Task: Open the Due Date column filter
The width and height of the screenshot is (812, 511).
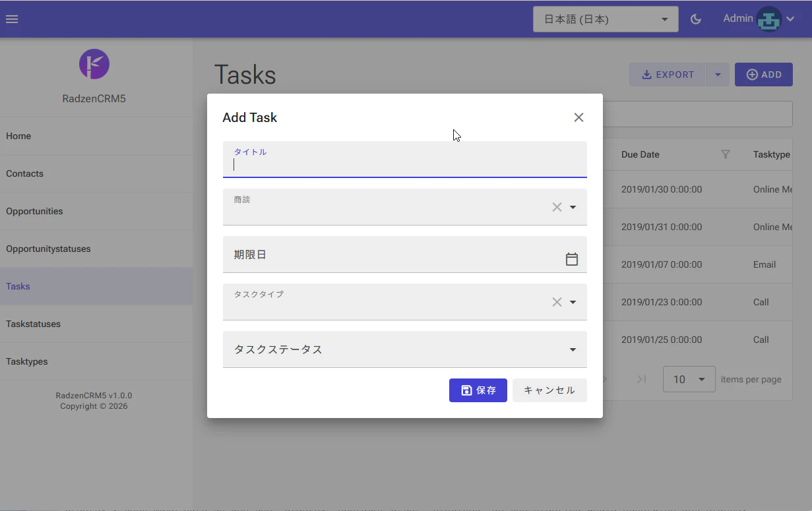Action: (x=726, y=154)
